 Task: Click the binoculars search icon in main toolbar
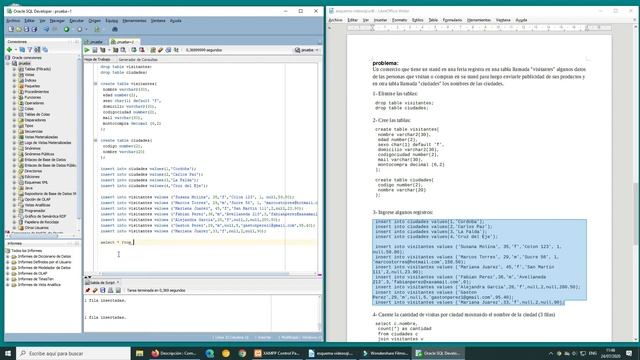click(x=115, y=29)
